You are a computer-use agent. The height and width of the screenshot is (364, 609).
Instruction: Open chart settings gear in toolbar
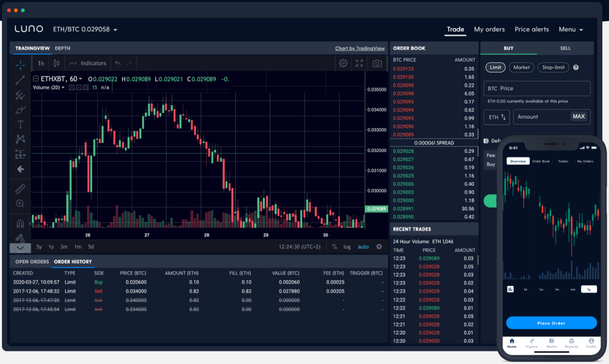pos(343,63)
